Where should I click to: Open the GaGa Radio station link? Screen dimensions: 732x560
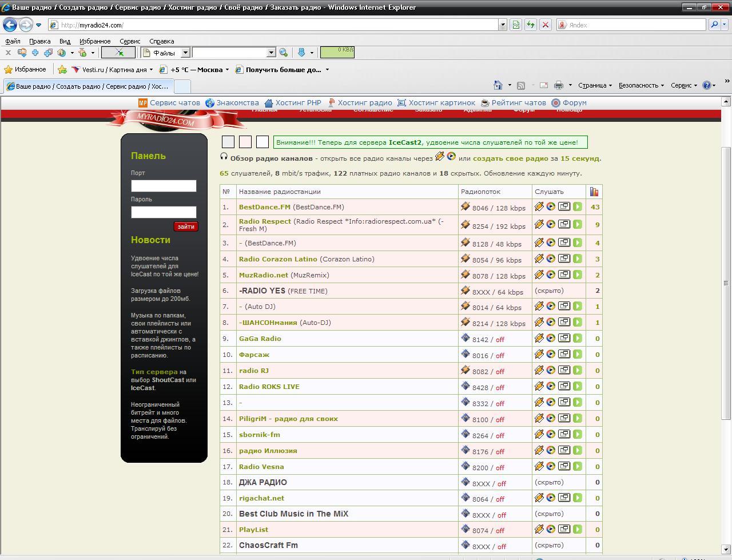tap(260, 339)
